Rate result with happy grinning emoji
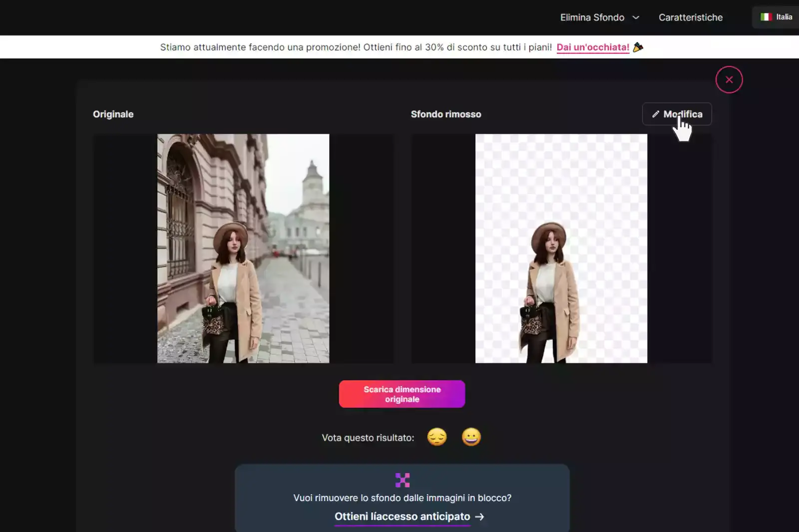The width and height of the screenshot is (799, 532). click(x=471, y=437)
